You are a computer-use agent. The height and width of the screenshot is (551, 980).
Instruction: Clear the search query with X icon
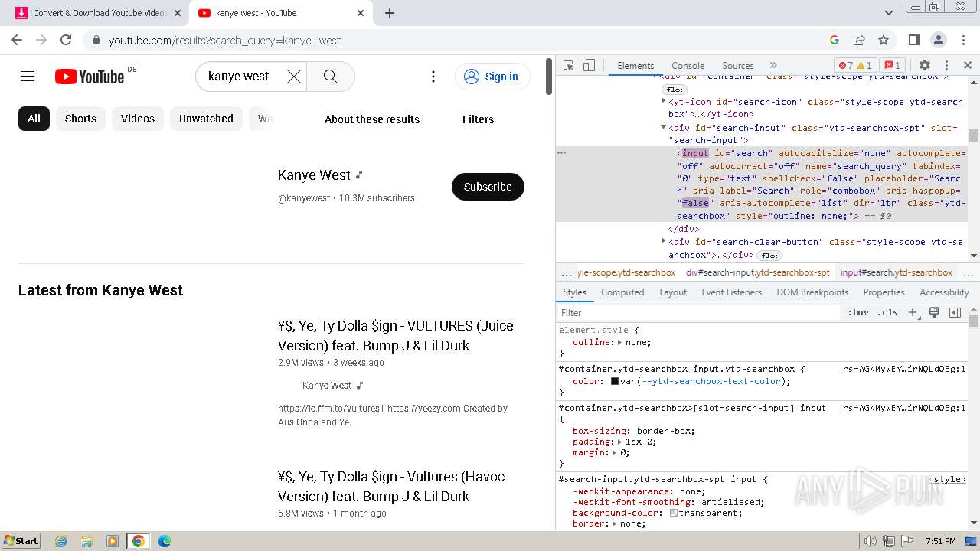pyautogui.click(x=294, y=77)
